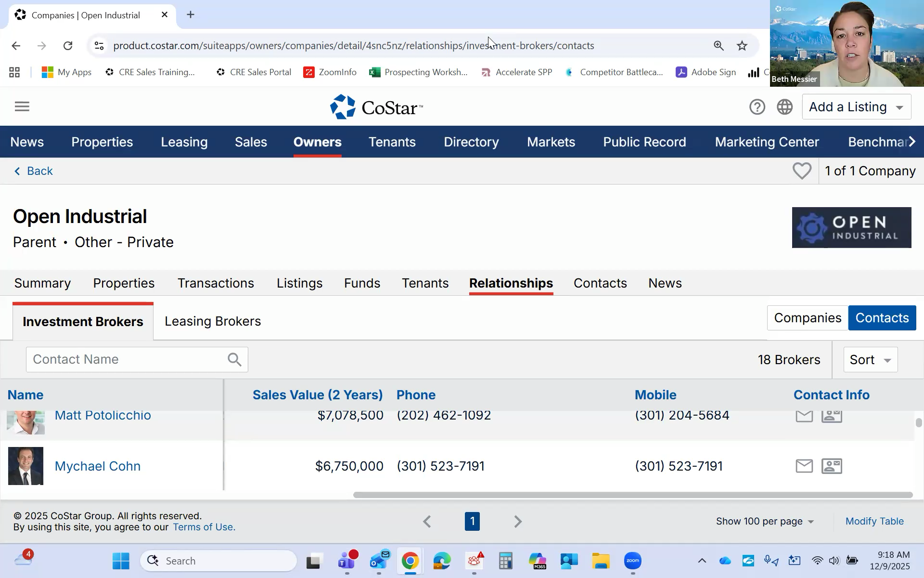924x578 pixels.
Task: Open the ZoomInfo bookmark
Action: click(x=330, y=72)
